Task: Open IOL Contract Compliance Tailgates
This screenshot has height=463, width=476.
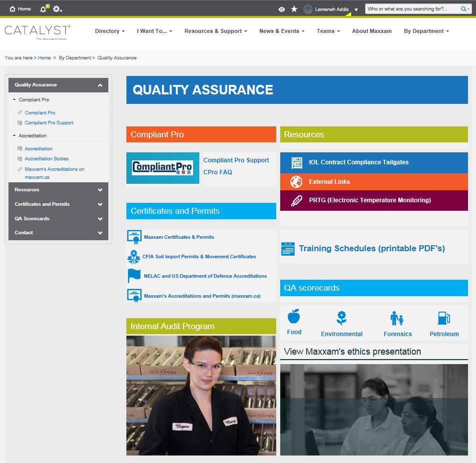Action: click(359, 162)
